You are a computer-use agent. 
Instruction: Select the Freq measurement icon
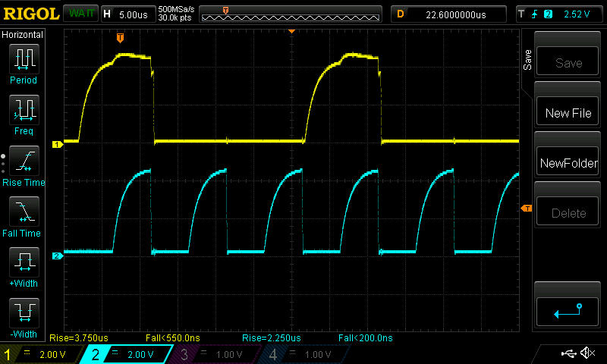tap(24, 110)
